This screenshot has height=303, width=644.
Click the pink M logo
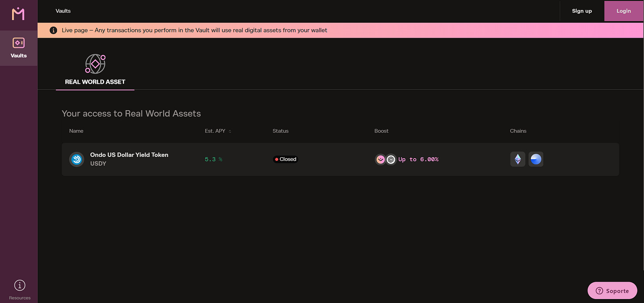19,14
